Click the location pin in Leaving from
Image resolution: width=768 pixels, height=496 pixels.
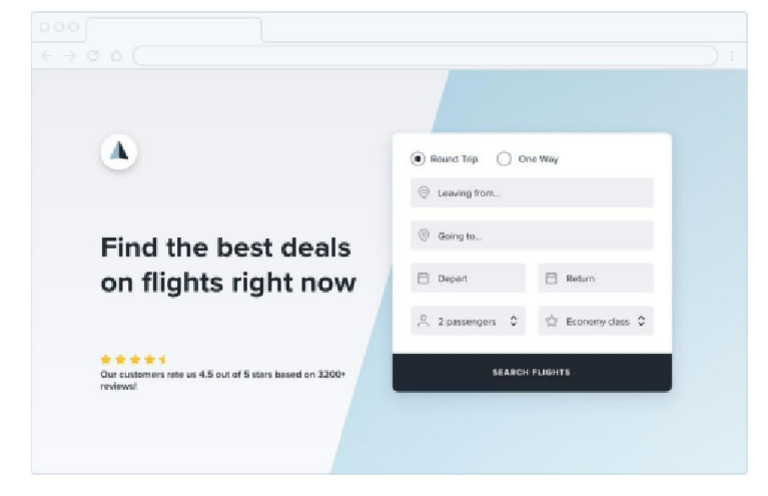coord(424,193)
